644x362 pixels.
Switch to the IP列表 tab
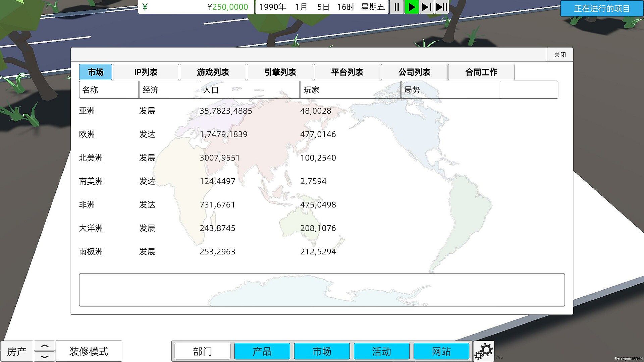(x=146, y=72)
